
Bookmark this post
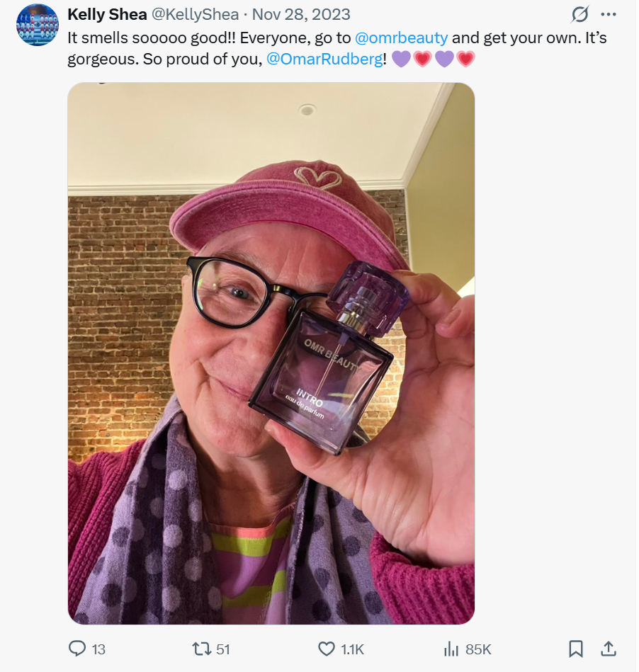[x=575, y=649]
